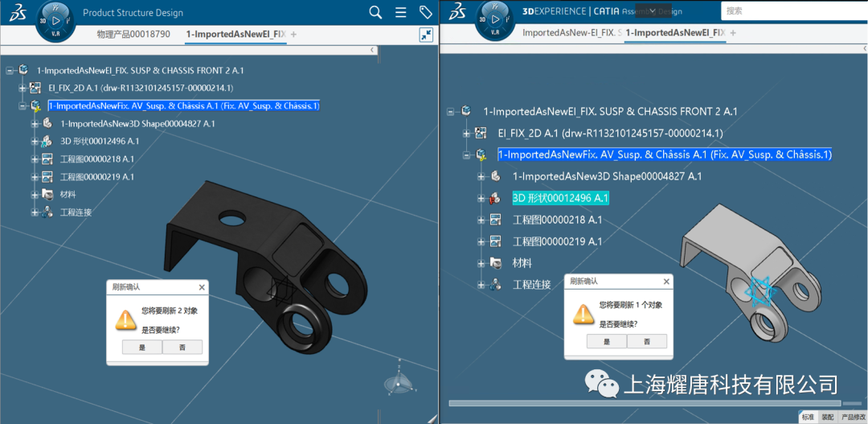Screen dimensions: 868x424
Task: Select the 标准 bottom tab
Action: pos(808,417)
